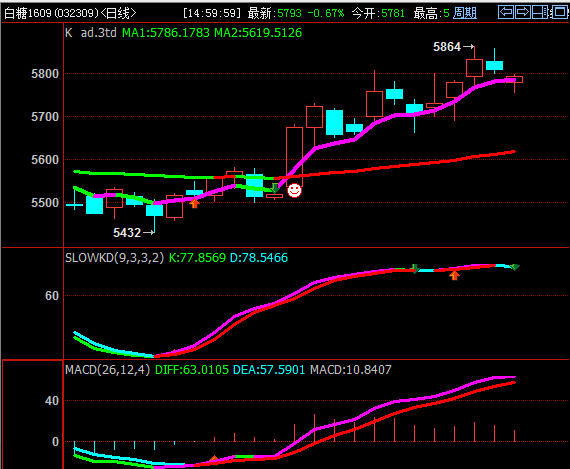Click the last candlestick near 5800

click(514, 80)
